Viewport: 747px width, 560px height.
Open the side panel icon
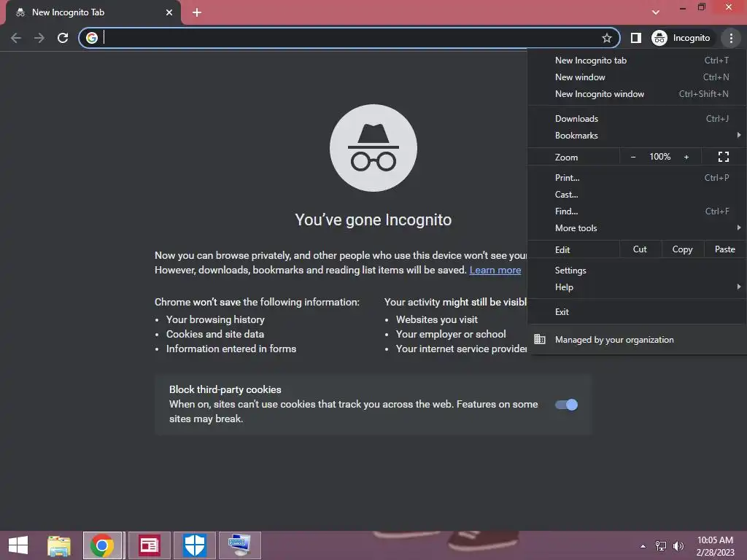click(635, 38)
